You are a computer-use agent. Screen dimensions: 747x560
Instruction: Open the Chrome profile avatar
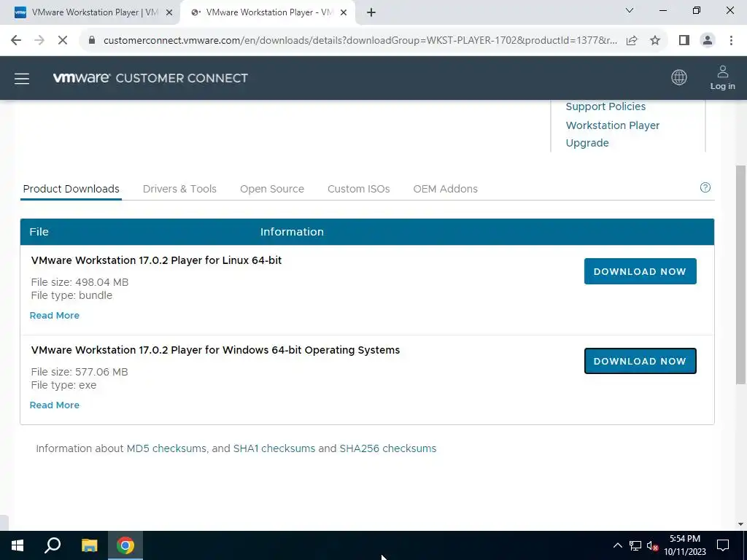pos(708,41)
